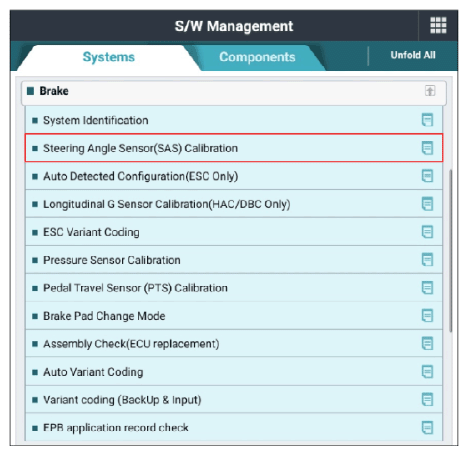Open document icon for Pressure Sensor Calibration
This screenshot has height=455, width=468.
[427, 260]
